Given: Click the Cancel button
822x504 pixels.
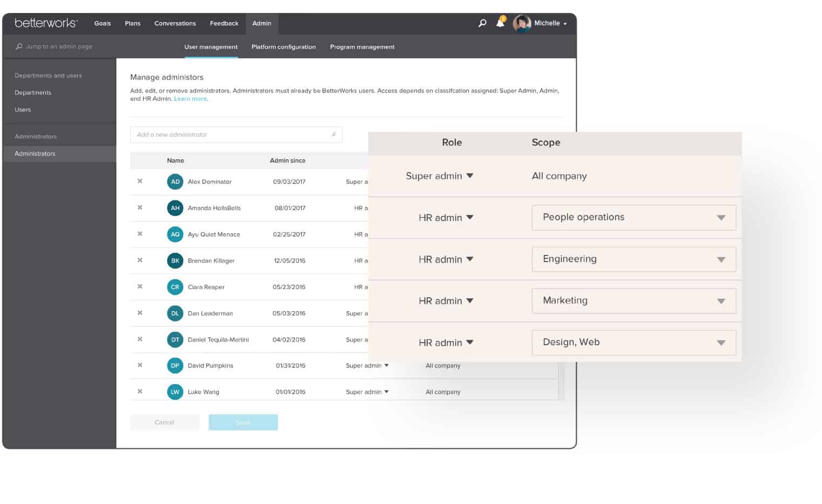Looking at the screenshot, I should pyautogui.click(x=165, y=422).
